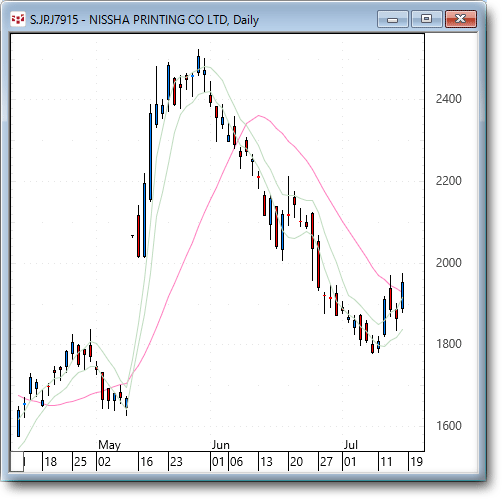This screenshot has width=504, height=499.
Task: Click the 1600 price axis label
Action: pos(448,426)
